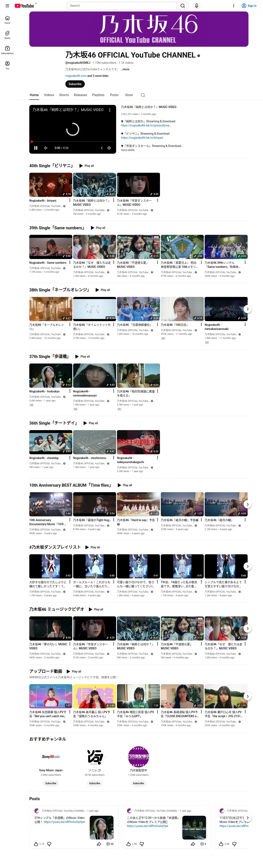Go to YouTube logo home
This screenshot has height=868, width=263.
pos(24,6)
